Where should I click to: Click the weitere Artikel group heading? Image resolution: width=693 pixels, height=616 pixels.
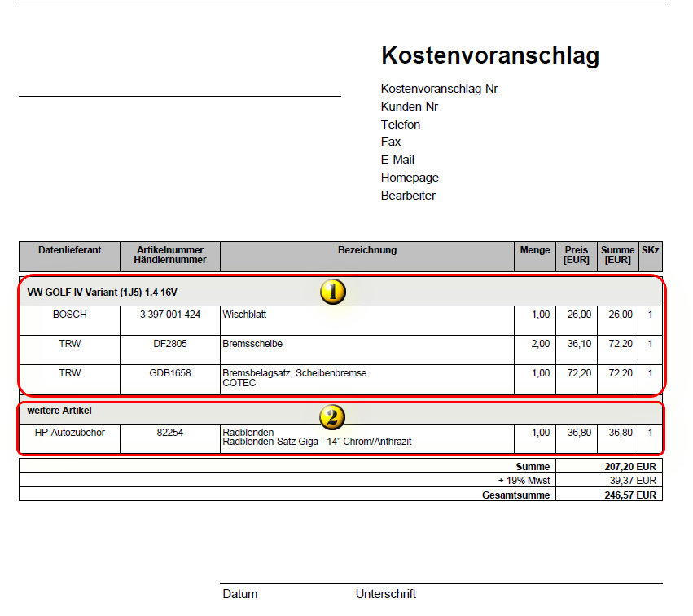[x=59, y=411]
